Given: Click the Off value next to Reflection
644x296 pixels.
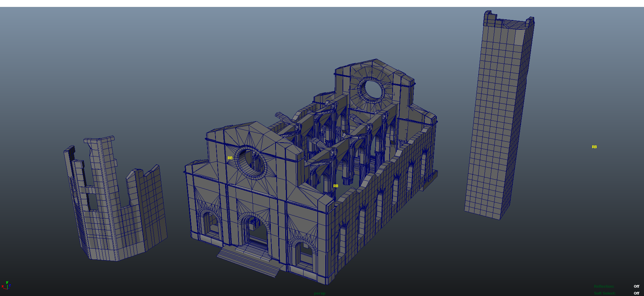Looking at the screenshot, I should coord(636,286).
